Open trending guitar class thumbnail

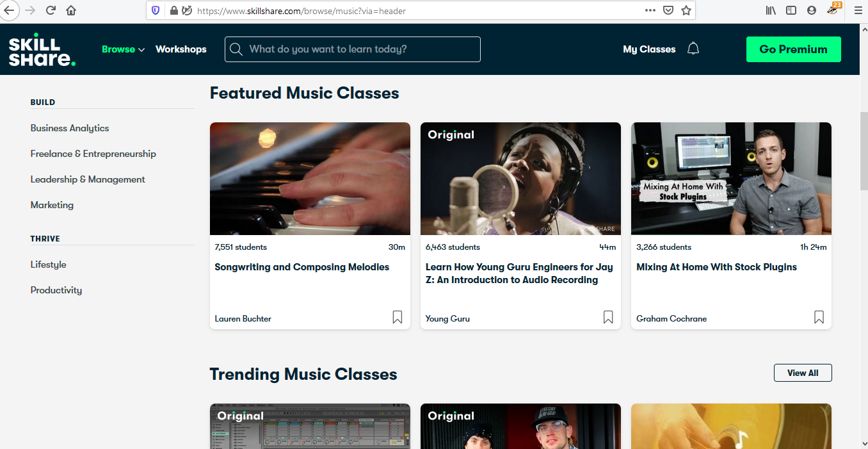click(x=731, y=426)
